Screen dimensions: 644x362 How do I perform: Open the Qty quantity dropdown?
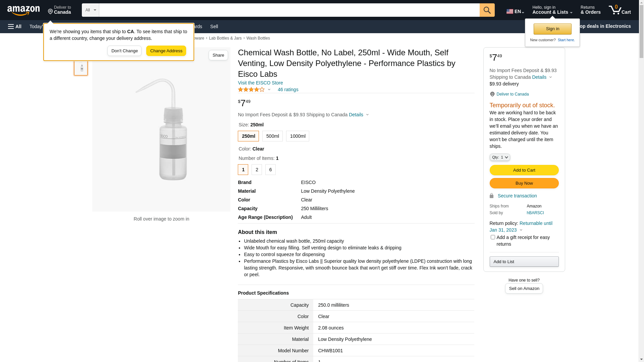click(x=500, y=157)
